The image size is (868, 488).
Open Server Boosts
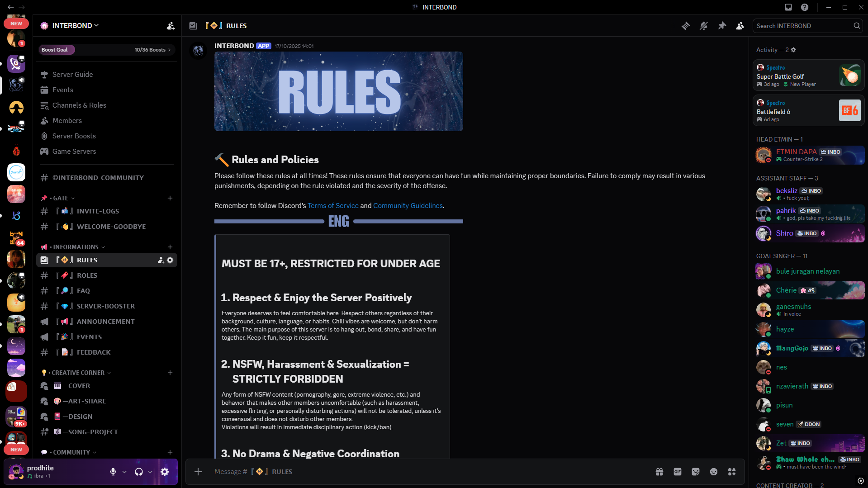(x=107, y=136)
